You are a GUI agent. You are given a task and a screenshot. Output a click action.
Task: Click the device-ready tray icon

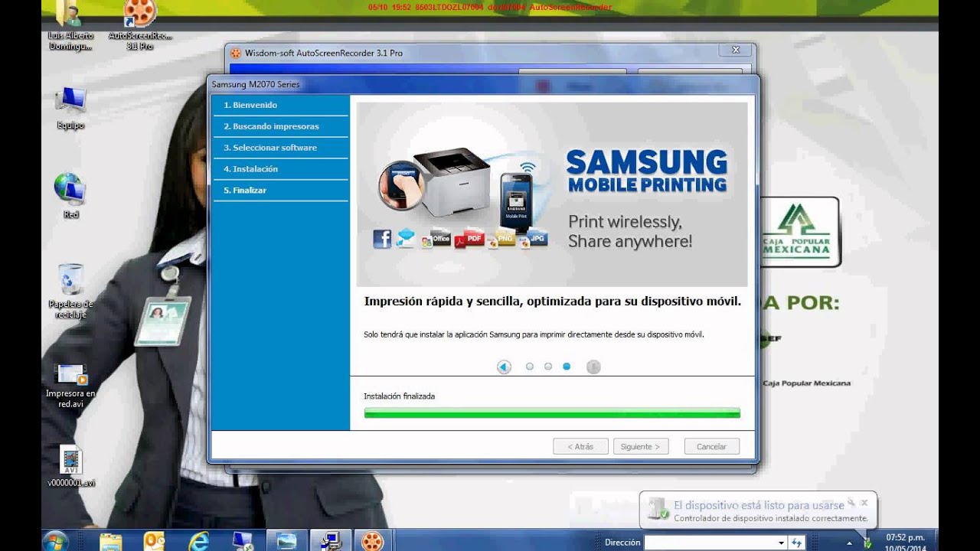point(867,543)
